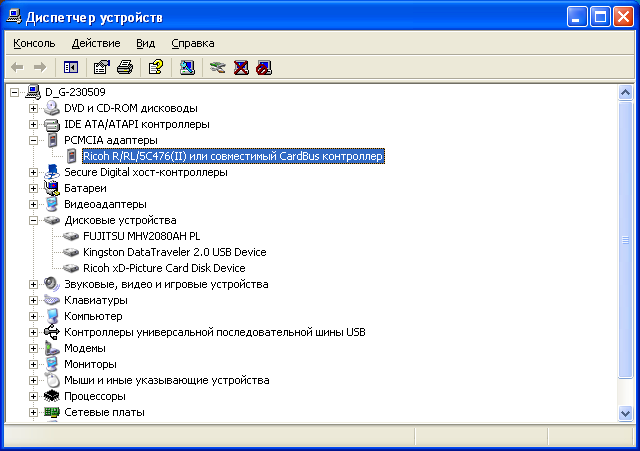Select FUJITSU MHV2080AH PL disk
The image size is (640, 451).
146,236
